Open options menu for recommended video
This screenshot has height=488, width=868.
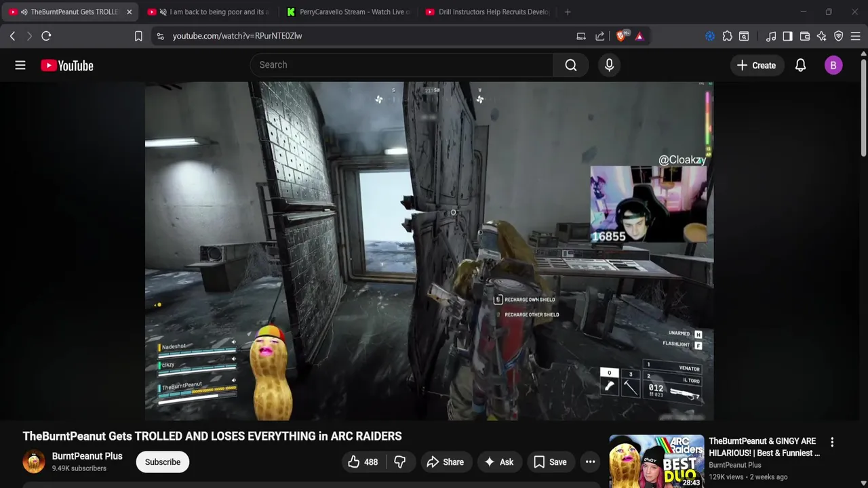832,442
